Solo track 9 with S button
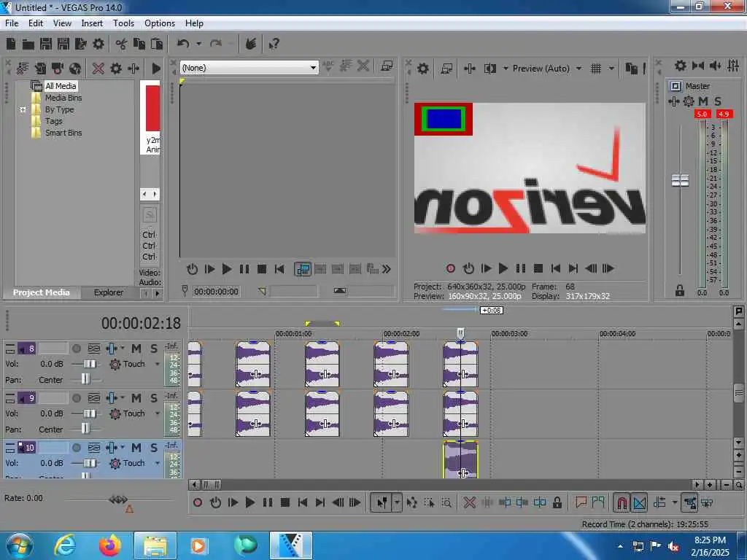The image size is (747, 560). (x=154, y=398)
